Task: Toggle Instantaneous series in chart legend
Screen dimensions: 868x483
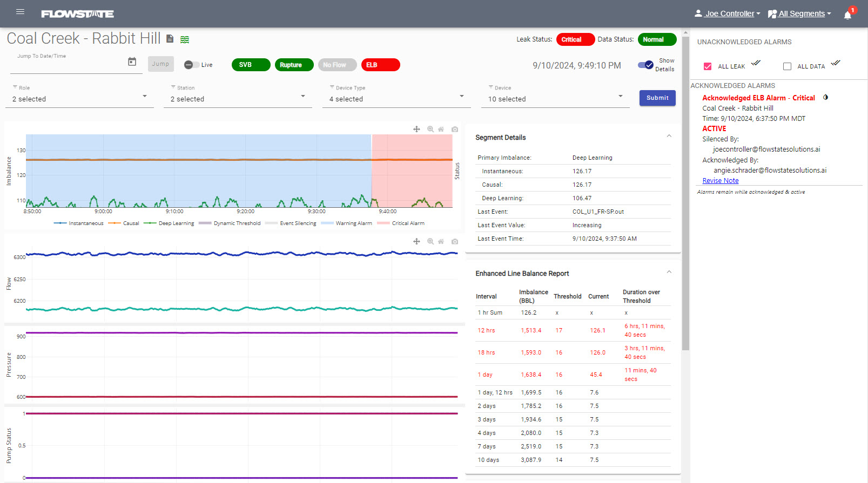Action: pyautogui.click(x=79, y=223)
